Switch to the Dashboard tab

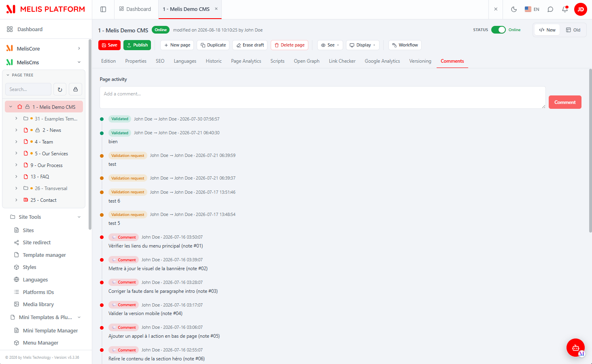coord(135,9)
